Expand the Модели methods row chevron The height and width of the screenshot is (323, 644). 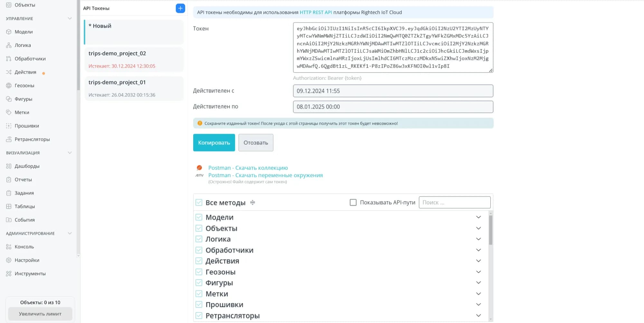[x=478, y=217]
